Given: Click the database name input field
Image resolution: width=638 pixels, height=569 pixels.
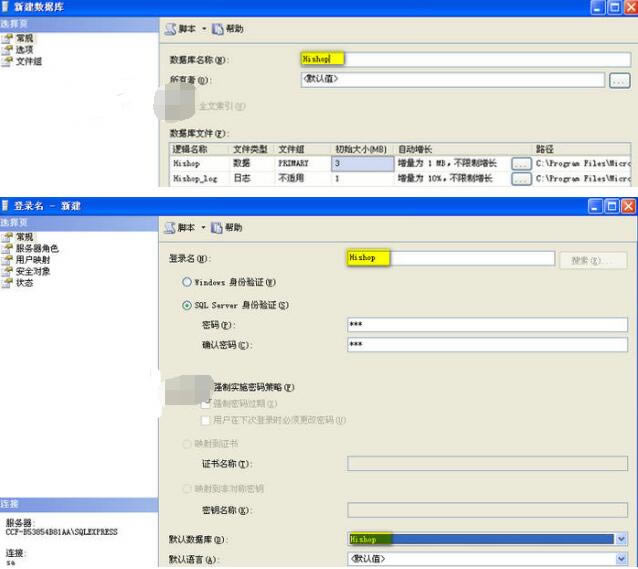Looking at the screenshot, I should point(465,59).
